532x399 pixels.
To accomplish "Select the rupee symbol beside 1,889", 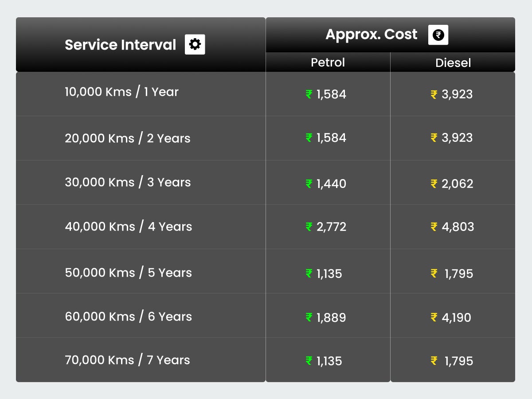I will pos(309,317).
